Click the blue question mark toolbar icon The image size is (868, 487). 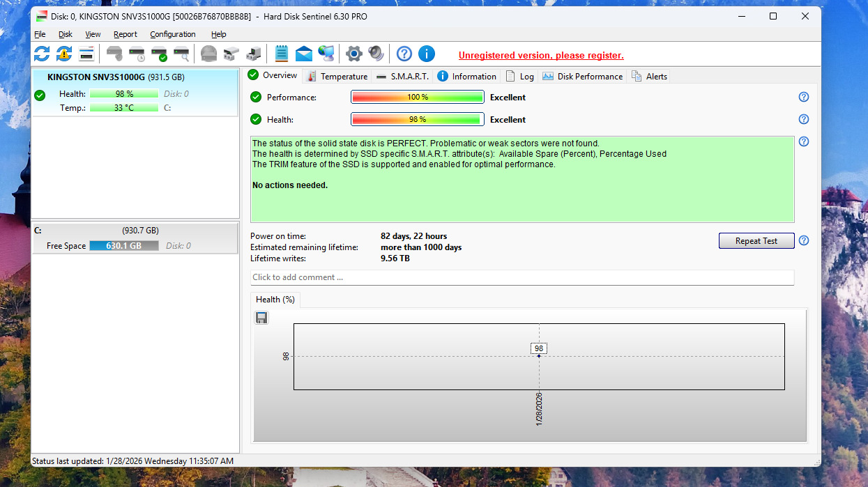[x=404, y=54]
